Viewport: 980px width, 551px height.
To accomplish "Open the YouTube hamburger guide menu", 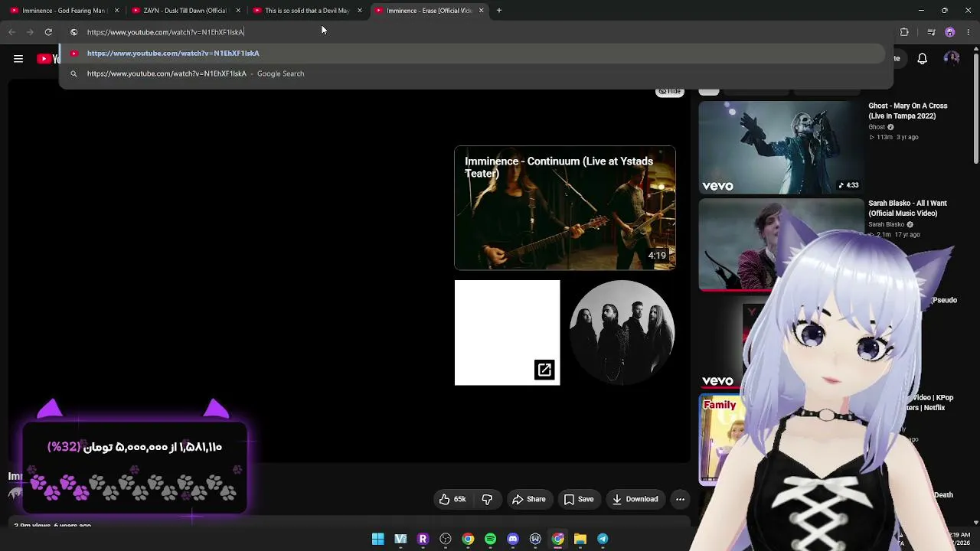I will (18, 59).
